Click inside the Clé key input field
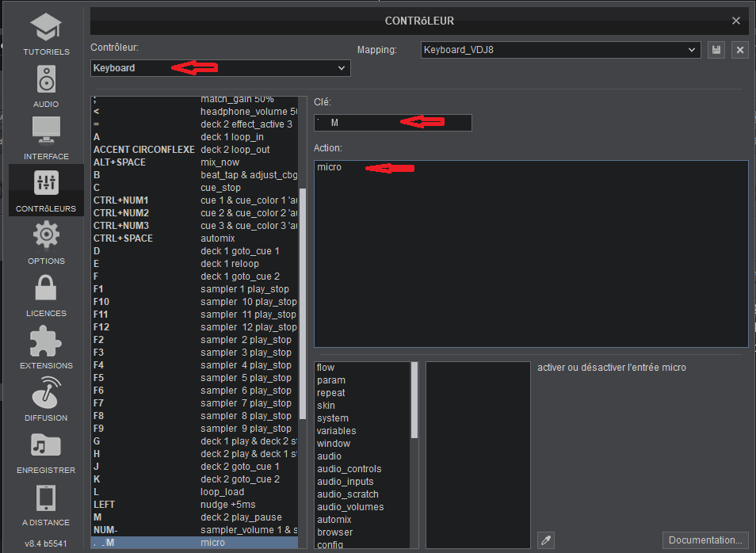Image resolution: width=756 pixels, height=553 pixels. click(x=392, y=123)
